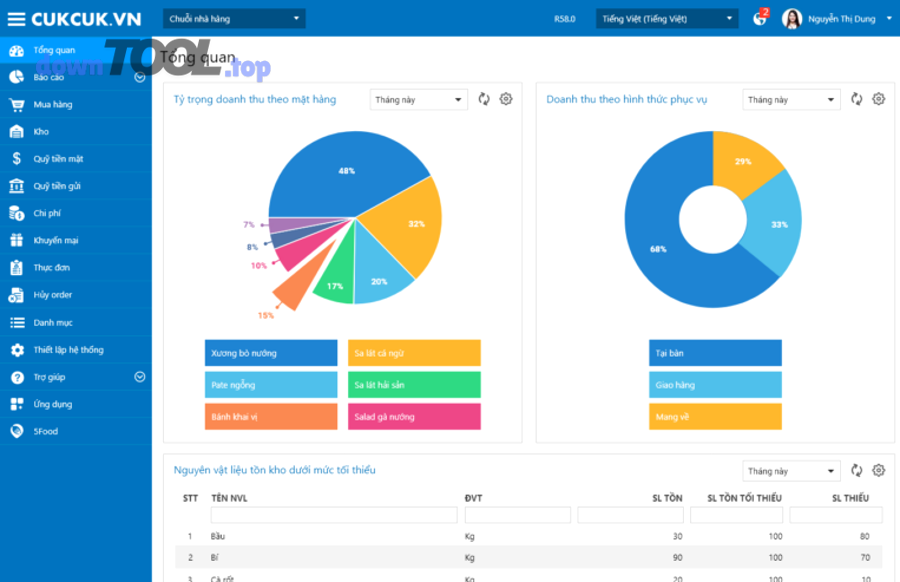This screenshot has width=900, height=582.
Task: Open the Chuỗi nhà hàng dropdown
Action: [x=234, y=19]
